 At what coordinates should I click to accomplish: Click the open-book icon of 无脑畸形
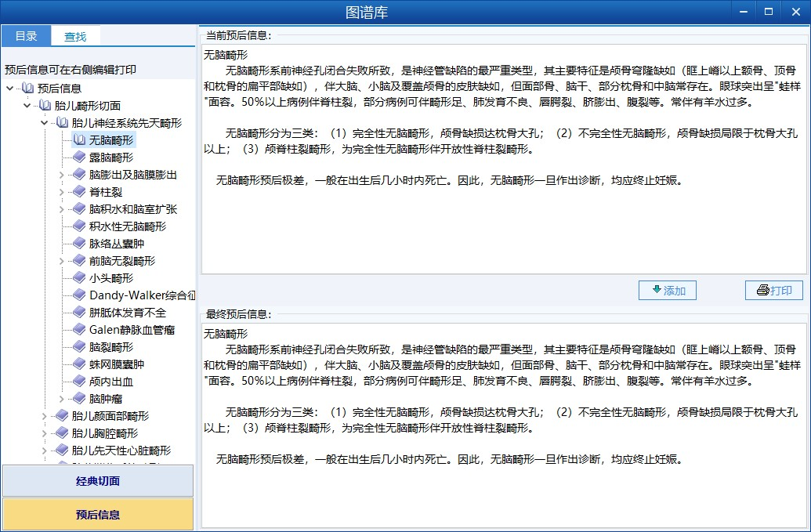79,140
